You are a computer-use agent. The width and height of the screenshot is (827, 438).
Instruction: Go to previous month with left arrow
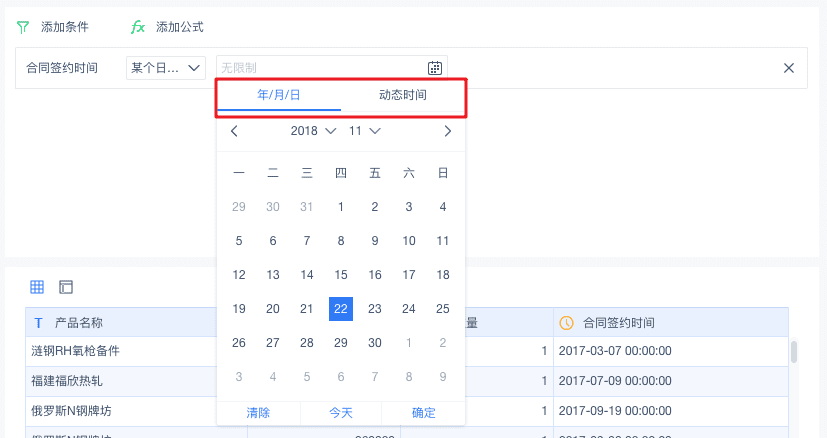click(234, 131)
